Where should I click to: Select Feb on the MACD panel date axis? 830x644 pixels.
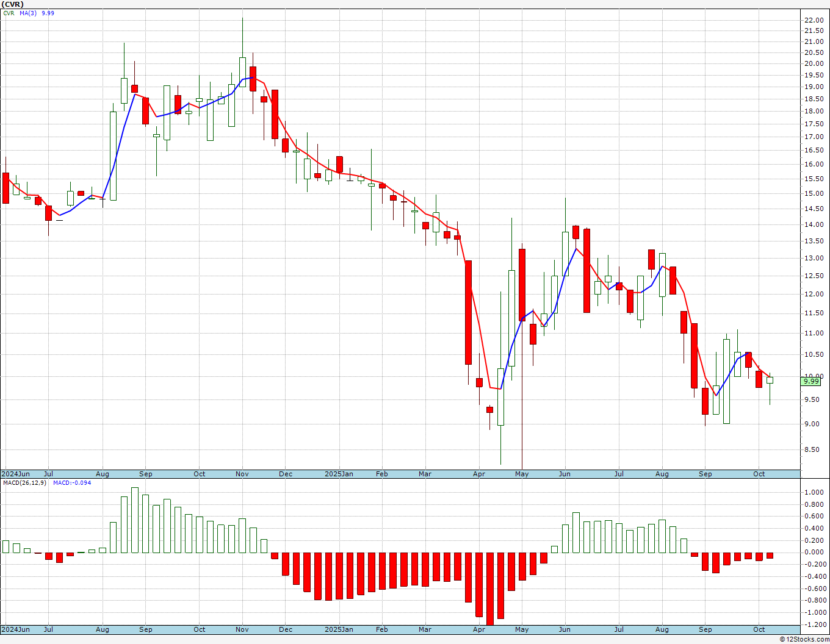coord(382,629)
